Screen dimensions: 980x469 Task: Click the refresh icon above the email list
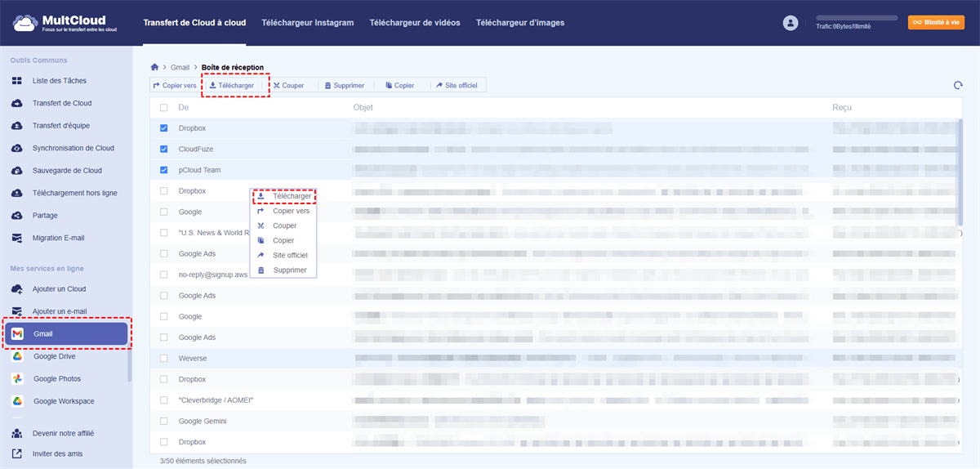(958, 85)
